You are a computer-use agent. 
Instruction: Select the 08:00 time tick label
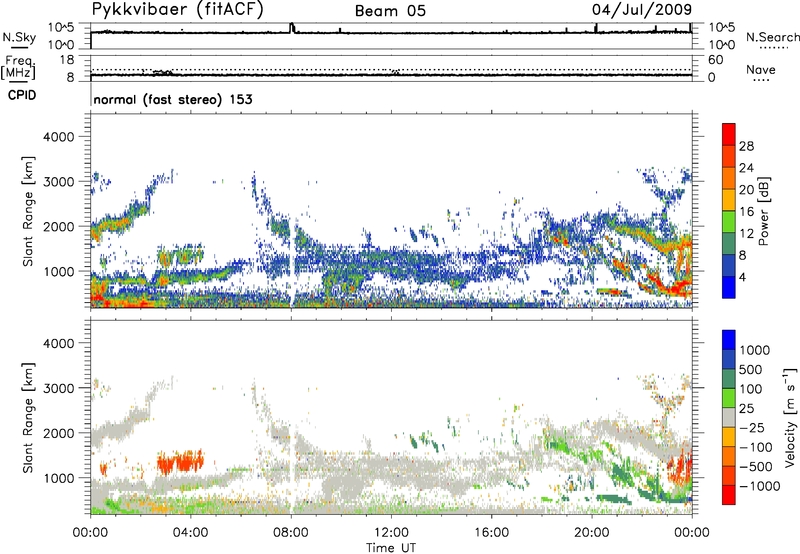click(291, 533)
